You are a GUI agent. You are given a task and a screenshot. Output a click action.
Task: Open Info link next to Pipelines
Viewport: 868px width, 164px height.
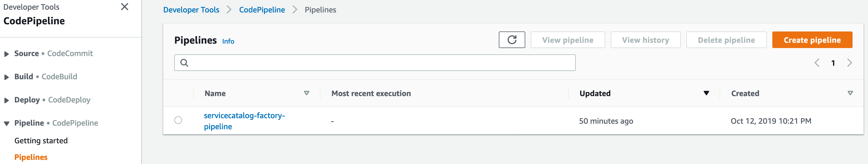[228, 41]
